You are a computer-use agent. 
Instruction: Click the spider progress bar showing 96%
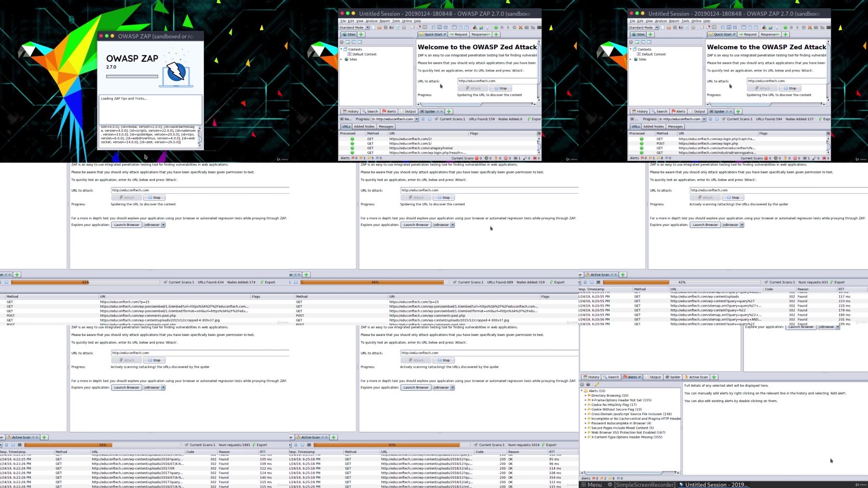375,282
